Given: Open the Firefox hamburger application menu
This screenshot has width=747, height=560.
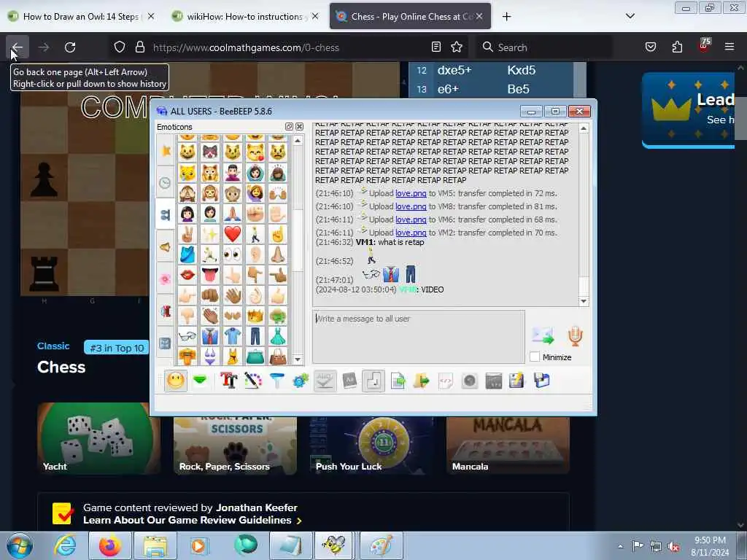Looking at the screenshot, I should click(x=729, y=47).
